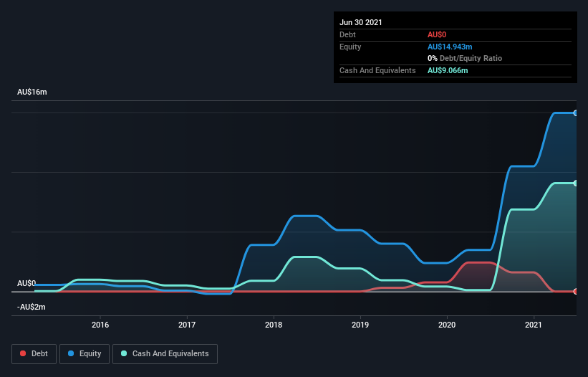Toggle the Equity series legend button
This screenshot has width=588, height=377.
[x=85, y=354]
